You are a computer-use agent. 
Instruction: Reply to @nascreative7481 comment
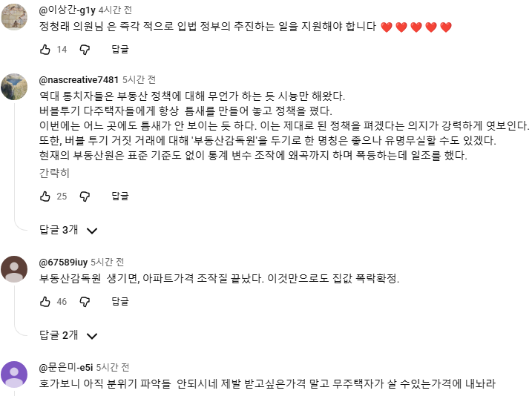coord(120,197)
